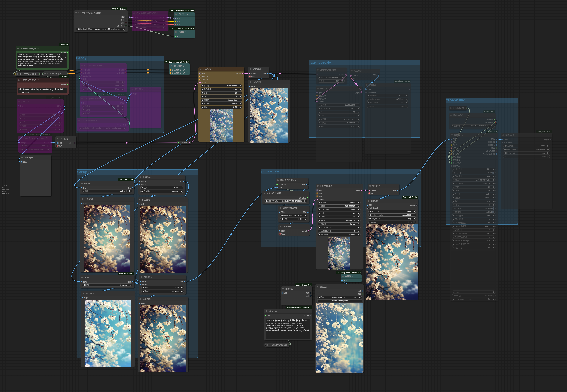Click the green 放大模型 output port of 放大模型加载器
This screenshot has height=392, width=567.
[x=308, y=198]
